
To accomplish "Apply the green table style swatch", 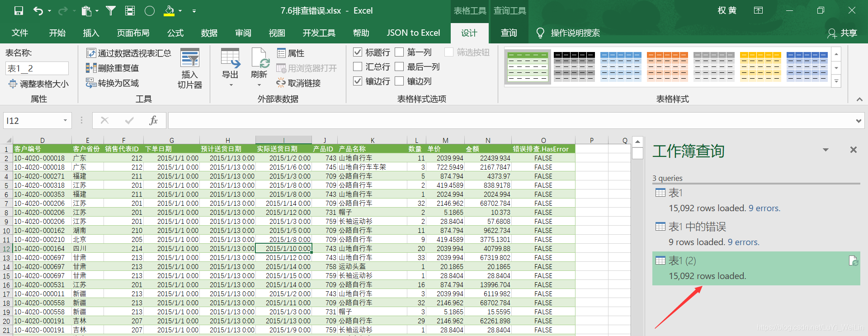I will point(528,67).
